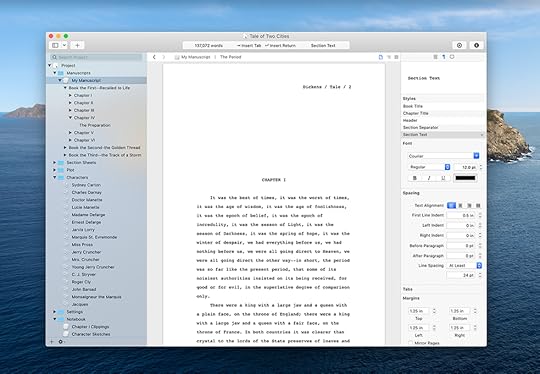The image size is (540, 374).
Task: Select Chapter V in the sidebar
Action: coord(83,133)
